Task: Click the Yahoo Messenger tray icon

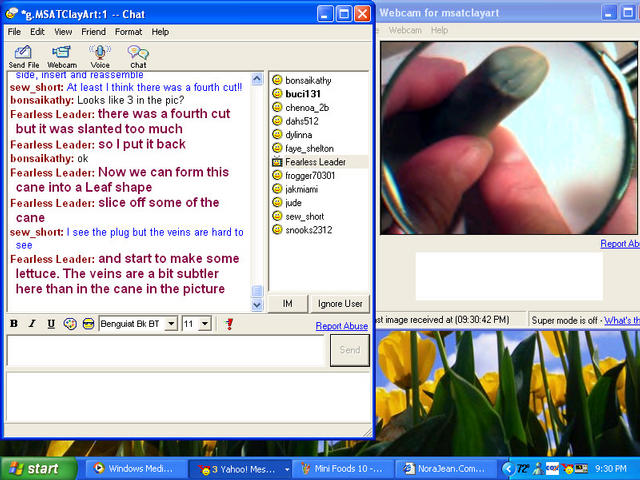Action: point(567,469)
